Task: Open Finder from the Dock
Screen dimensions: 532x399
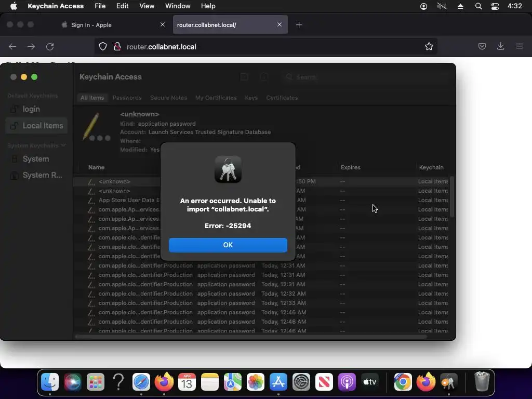Action: pos(50,382)
